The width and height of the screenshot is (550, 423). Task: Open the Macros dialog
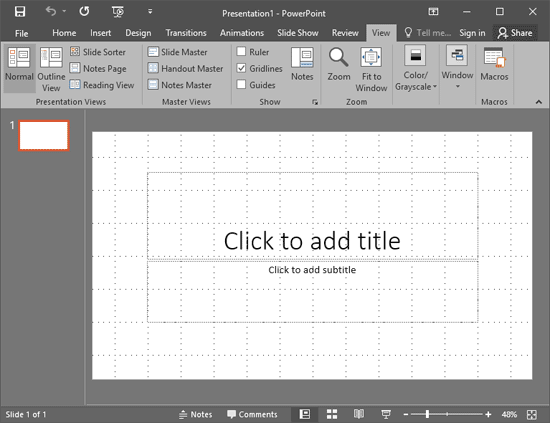point(494,65)
